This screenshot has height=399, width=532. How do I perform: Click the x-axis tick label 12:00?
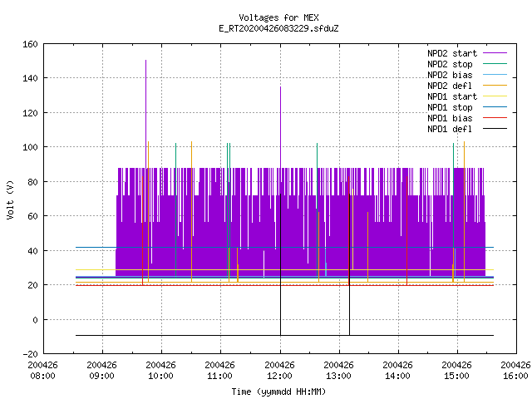pos(279,376)
